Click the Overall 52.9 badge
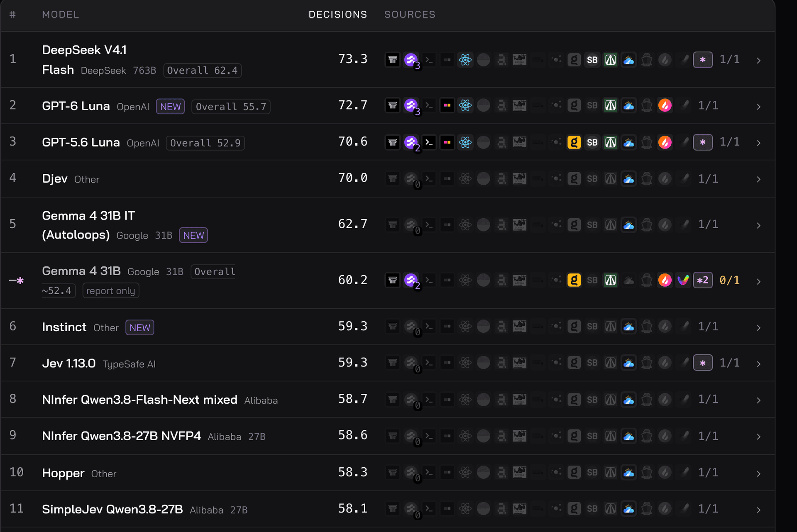This screenshot has width=797, height=532. (205, 143)
